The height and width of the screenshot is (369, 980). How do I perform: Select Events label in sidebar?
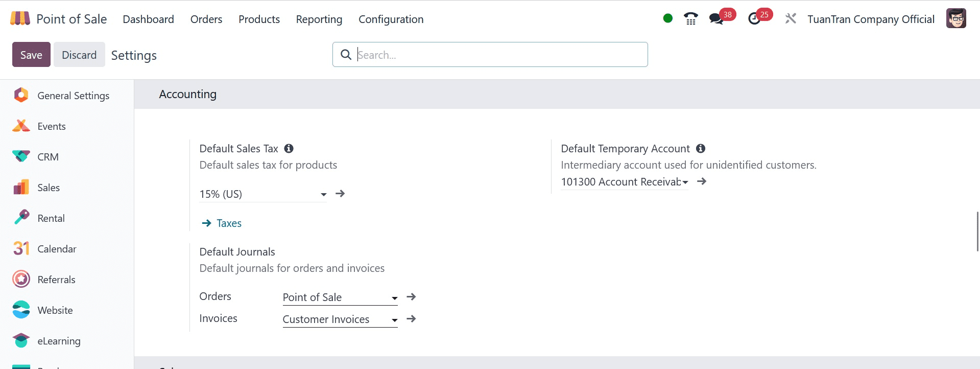(x=52, y=126)
